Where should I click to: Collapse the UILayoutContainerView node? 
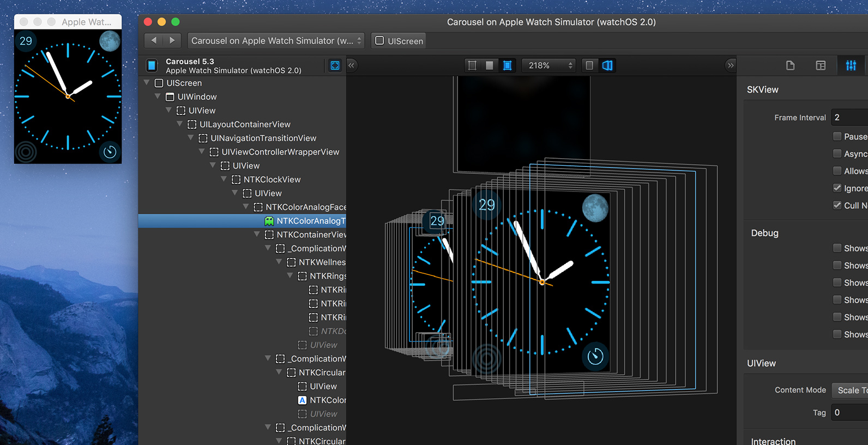click(180, 124)
